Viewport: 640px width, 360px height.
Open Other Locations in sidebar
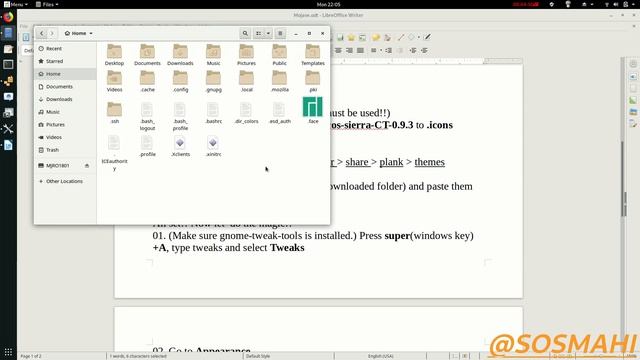tap(65, 181)
